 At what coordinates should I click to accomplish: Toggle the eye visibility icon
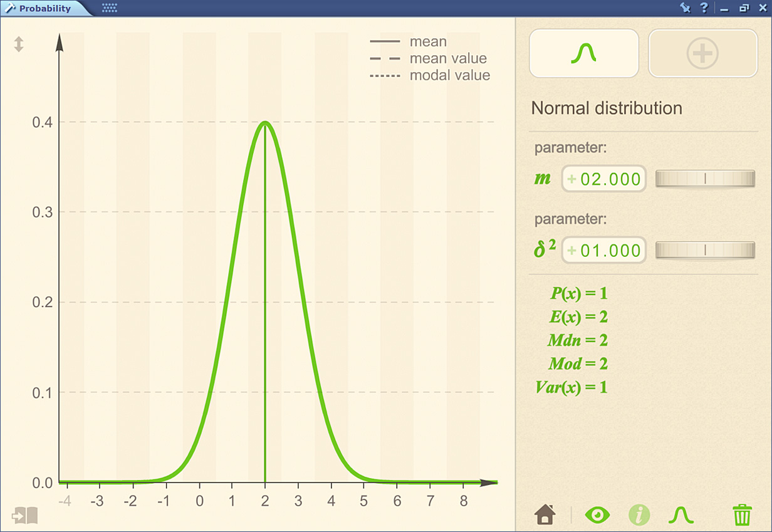click(x=597, y=515)
